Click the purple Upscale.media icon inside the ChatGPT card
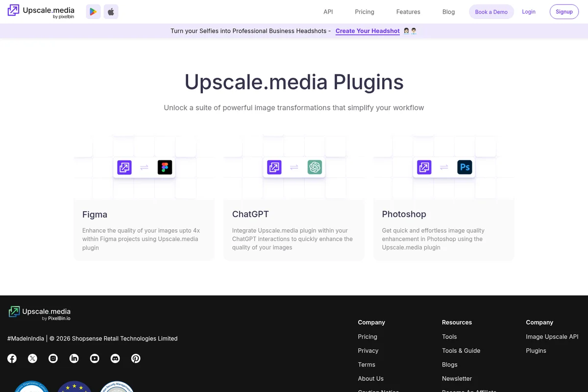The height and width of the screenshot is (392, 588). coord(274,167)
